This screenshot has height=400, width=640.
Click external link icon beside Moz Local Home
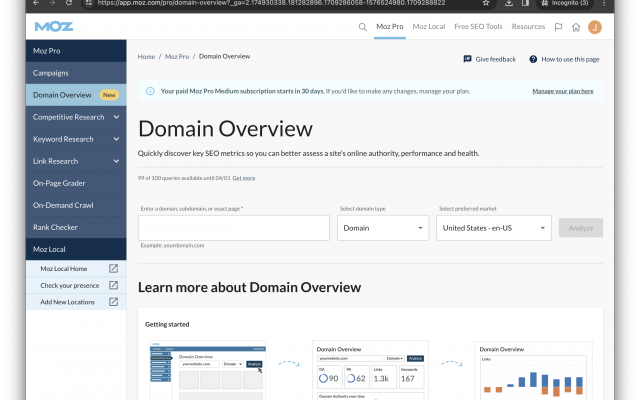coord(113,269)
